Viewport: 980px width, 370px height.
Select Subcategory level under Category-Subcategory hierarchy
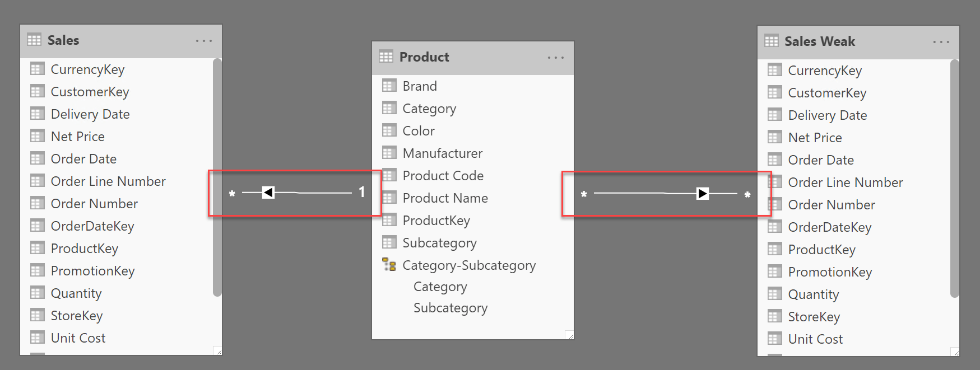(450, 308)
